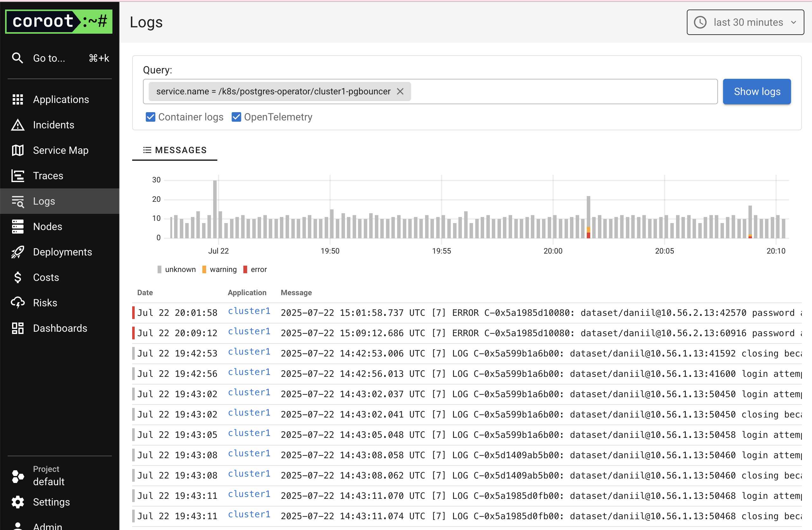This screenshot has height=530, width=812.
Task: Toggle the unknown legend swatch
Action: 159,269
